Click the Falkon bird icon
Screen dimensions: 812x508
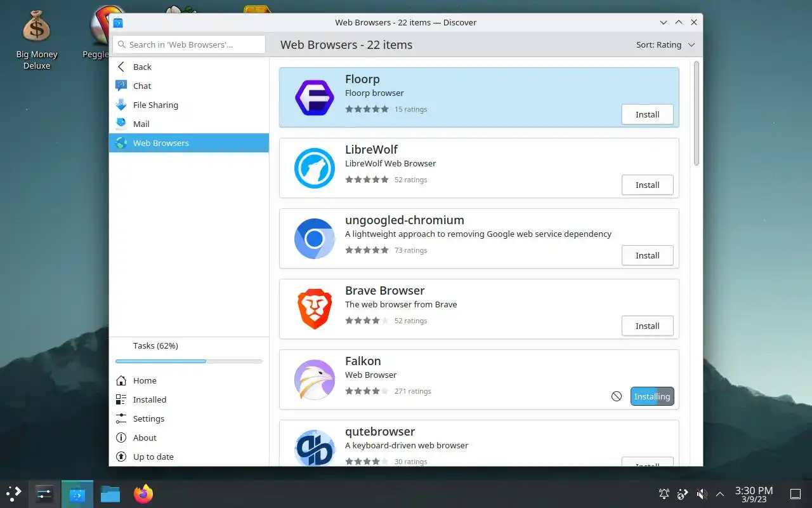[315, 380]
